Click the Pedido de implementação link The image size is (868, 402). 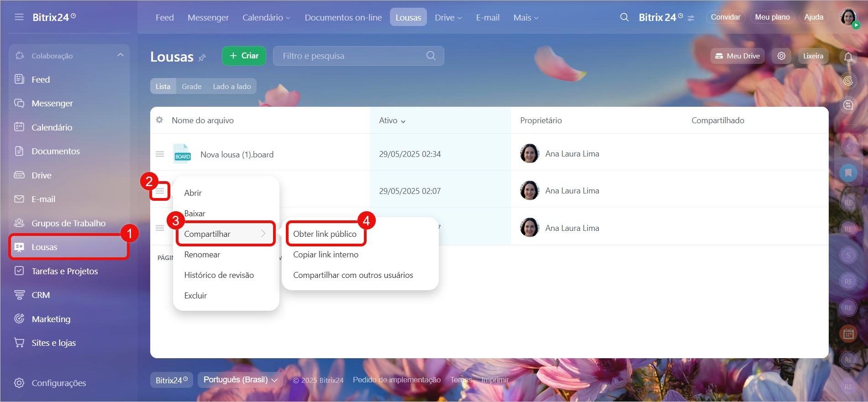tap(396, 380)
